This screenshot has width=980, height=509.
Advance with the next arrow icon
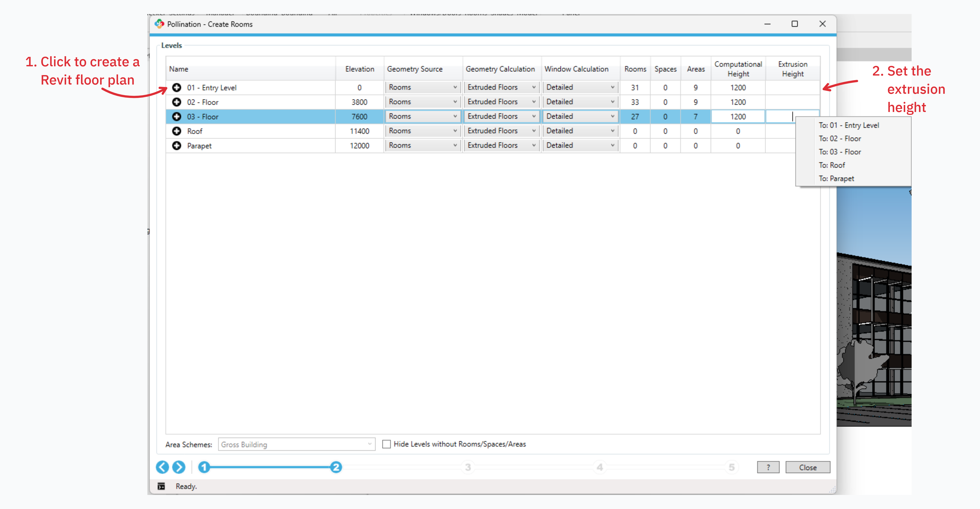179,467
